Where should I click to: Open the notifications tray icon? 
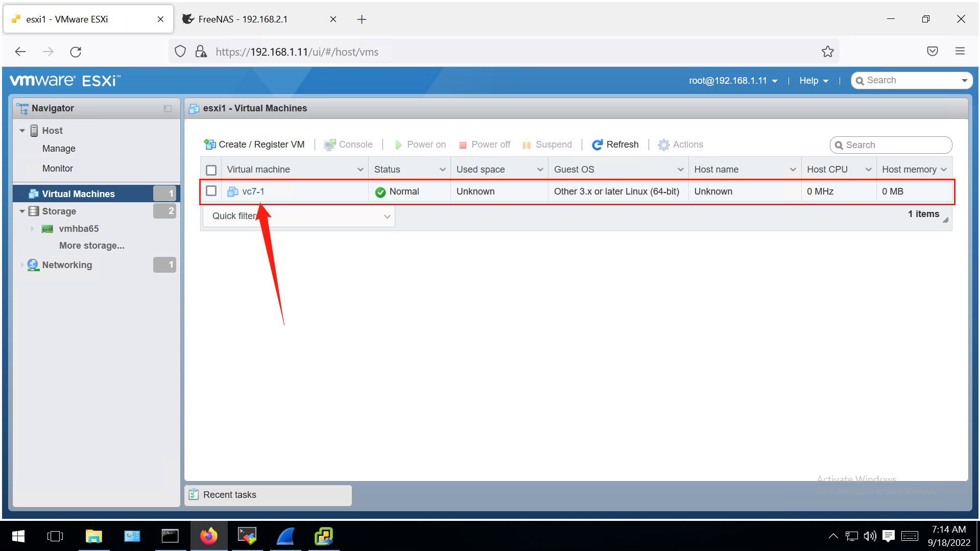[x=889, y=536]
